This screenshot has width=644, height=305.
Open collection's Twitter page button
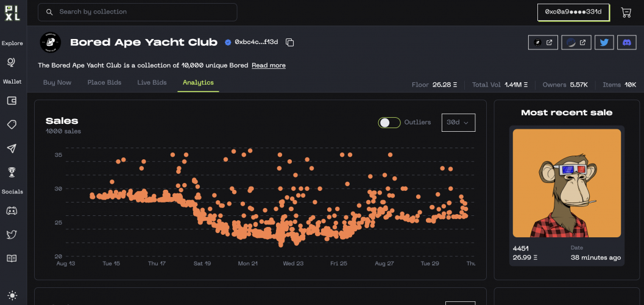(x=604, y=42)
